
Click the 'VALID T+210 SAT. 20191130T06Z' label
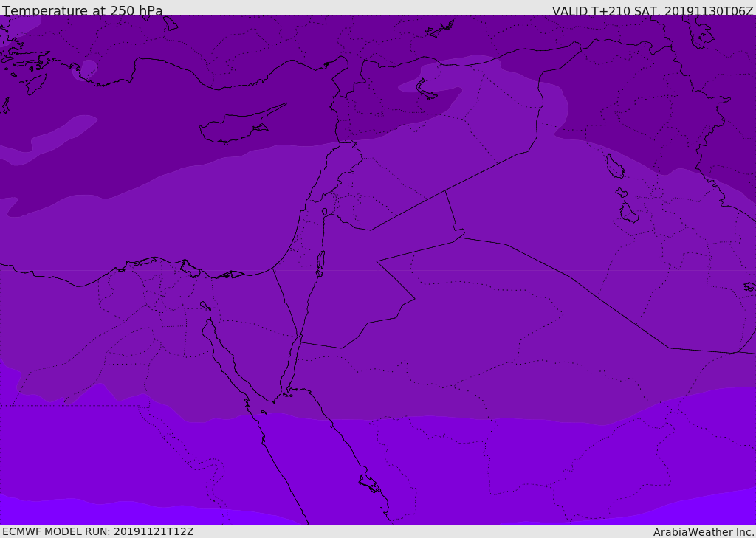click(653, 10)
